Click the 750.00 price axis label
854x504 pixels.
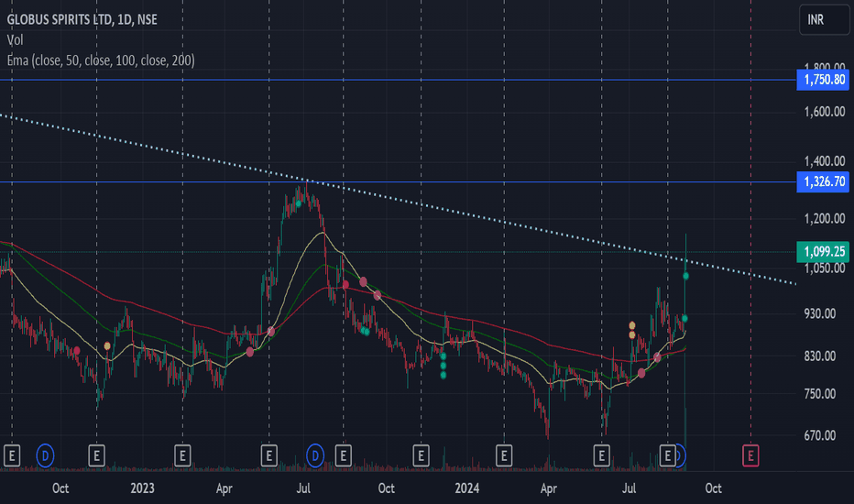tap(820, 393)
